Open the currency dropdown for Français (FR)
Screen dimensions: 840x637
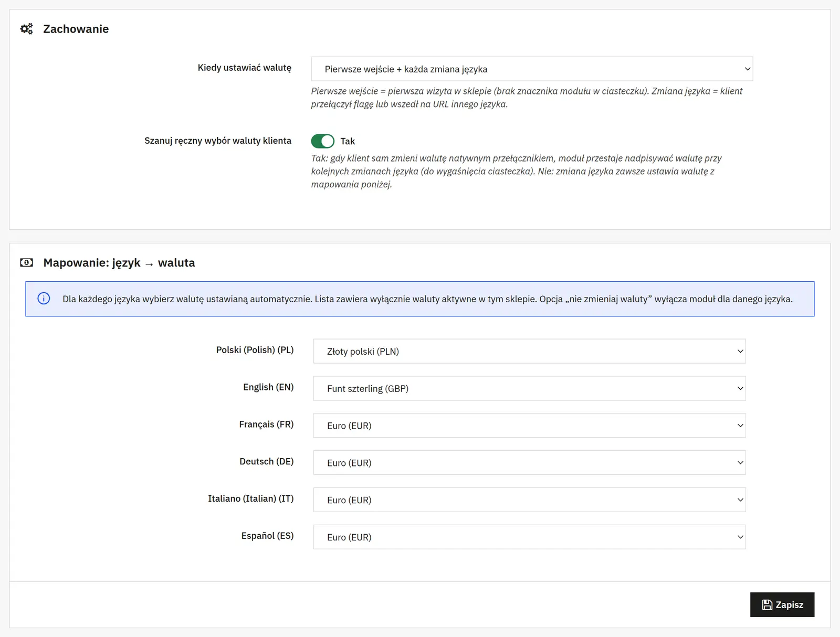point(529,426)
